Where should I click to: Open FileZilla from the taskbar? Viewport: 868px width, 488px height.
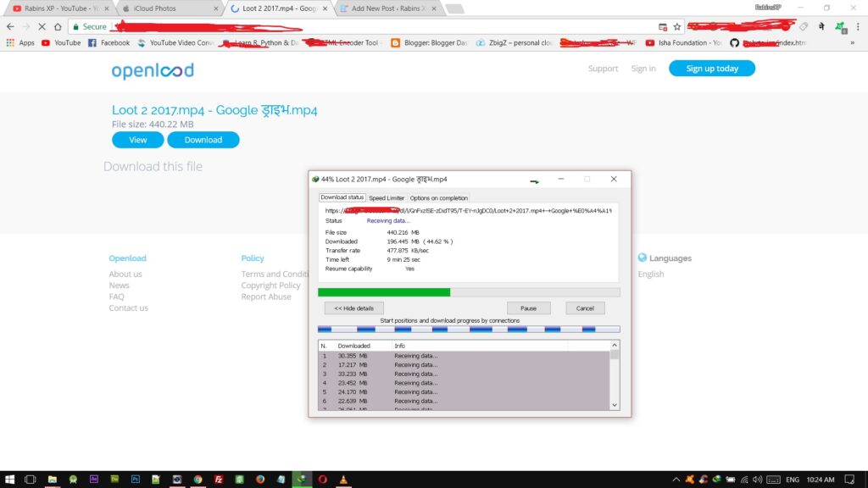[219, 479]
